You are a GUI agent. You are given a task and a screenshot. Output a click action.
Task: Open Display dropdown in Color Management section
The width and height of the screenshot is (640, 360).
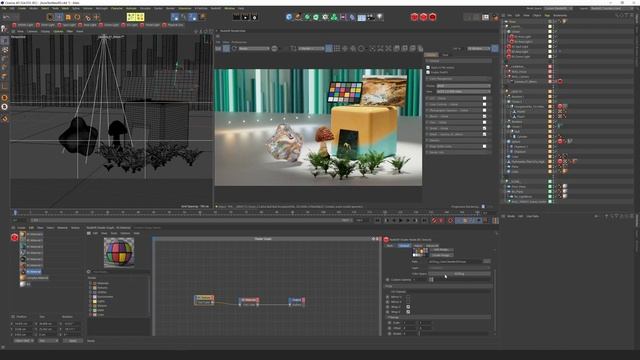click(x=463, y=86)
